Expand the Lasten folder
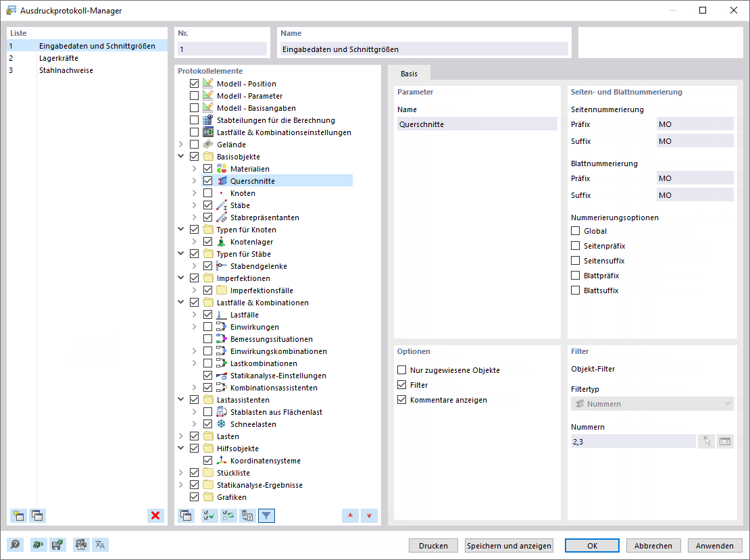The width and height of the screenshot is (750, 560). point(181,436)
